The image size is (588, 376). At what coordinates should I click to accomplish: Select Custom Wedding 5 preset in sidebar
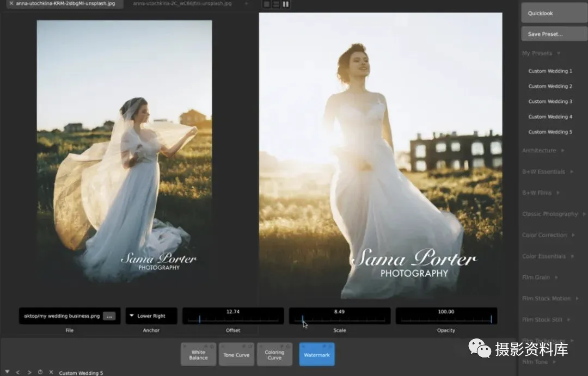tap(550, 132)
